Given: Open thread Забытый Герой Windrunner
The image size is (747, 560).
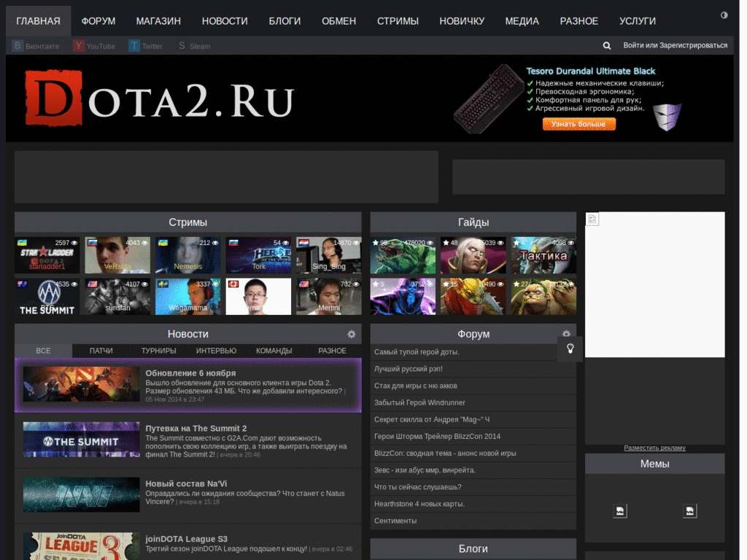Looking at the screenshot, I should (419, 402).
